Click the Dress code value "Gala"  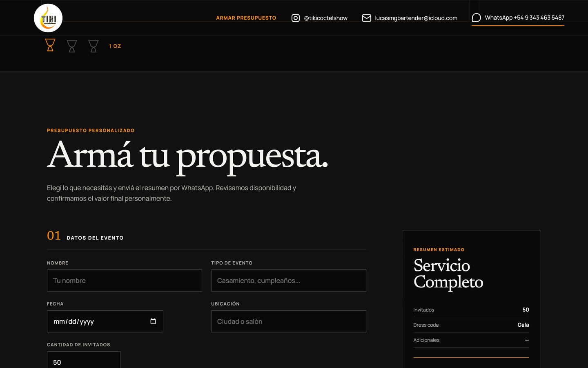[x=523, y=325]
